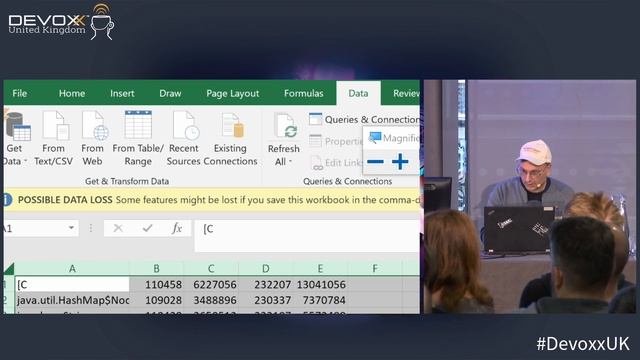Click the Magnifier zoom in plus
This screenshot has width=640, height=360.
point(400,162)
